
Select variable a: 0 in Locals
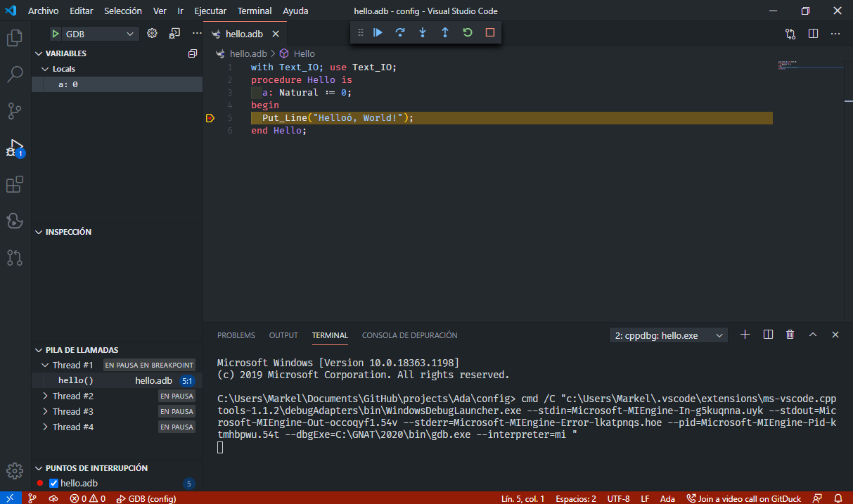[117, 84]
